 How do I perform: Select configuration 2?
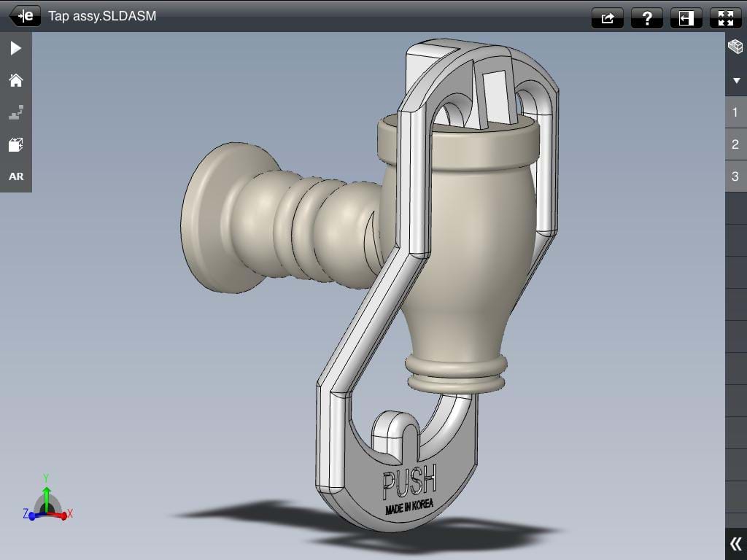pyautogui.click(x=735, y=144)
